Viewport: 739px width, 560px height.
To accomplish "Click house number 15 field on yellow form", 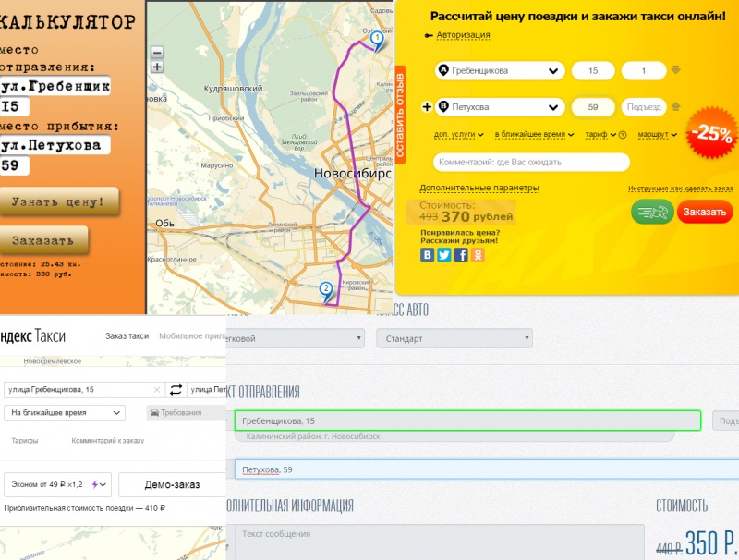I will click(x=593, y=71).
